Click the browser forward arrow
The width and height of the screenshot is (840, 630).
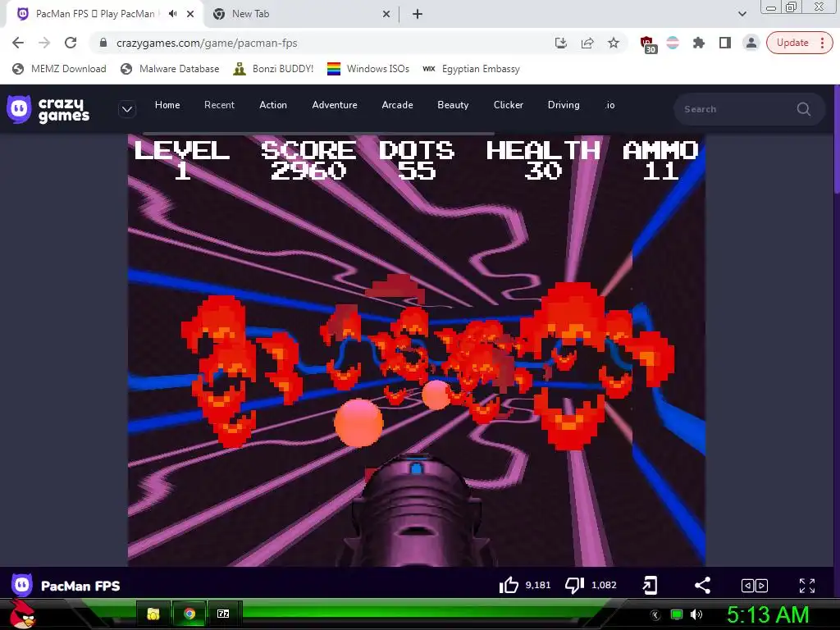pyautogui.click(x=44, y=43)
